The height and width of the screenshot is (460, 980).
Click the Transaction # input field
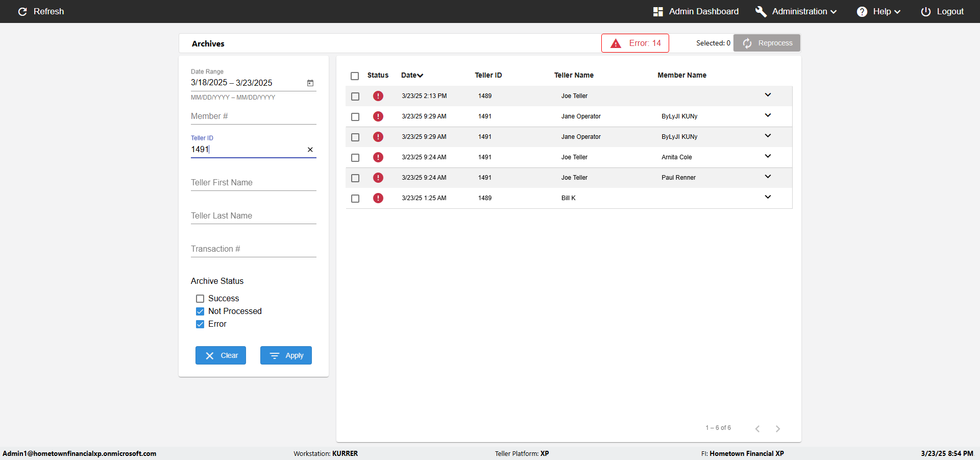[253, 249]
